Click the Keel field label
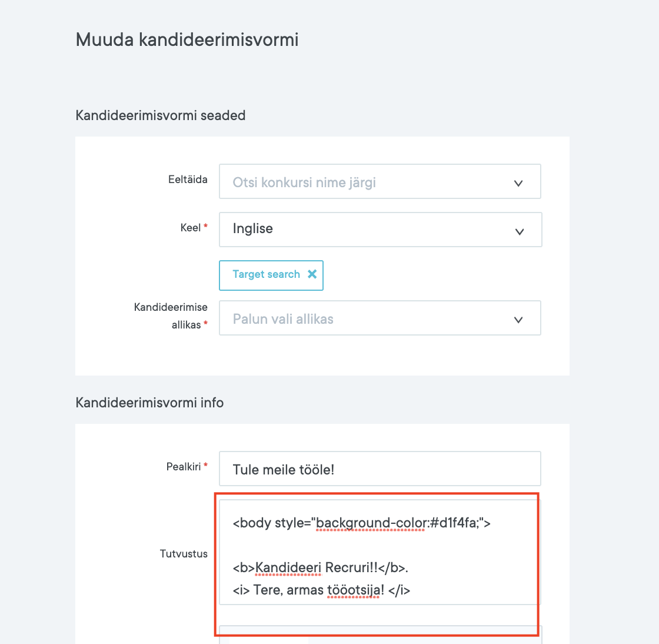The image size is (659, 644). (x=191, y=228)
